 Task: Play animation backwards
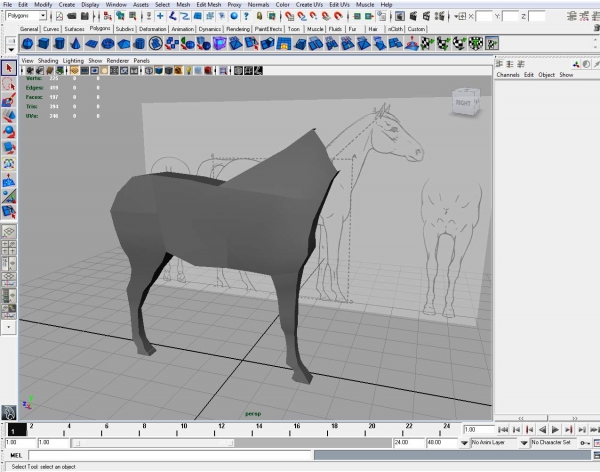(542, 430)
